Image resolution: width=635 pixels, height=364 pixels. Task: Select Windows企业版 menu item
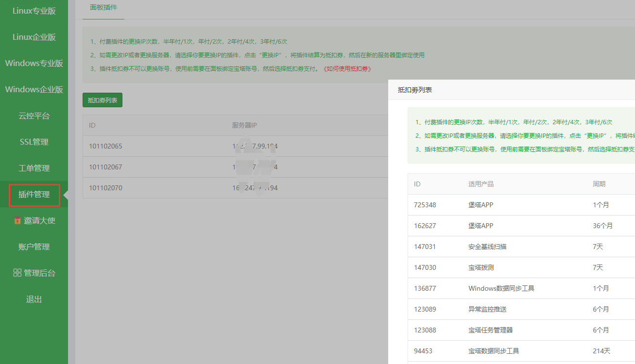coord(34,89)
